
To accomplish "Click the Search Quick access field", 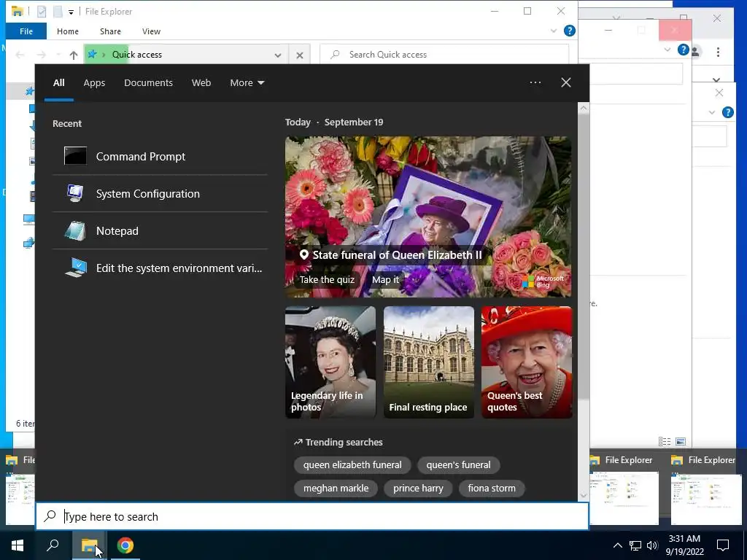I will pyautogui.click(x=444, y=55).
